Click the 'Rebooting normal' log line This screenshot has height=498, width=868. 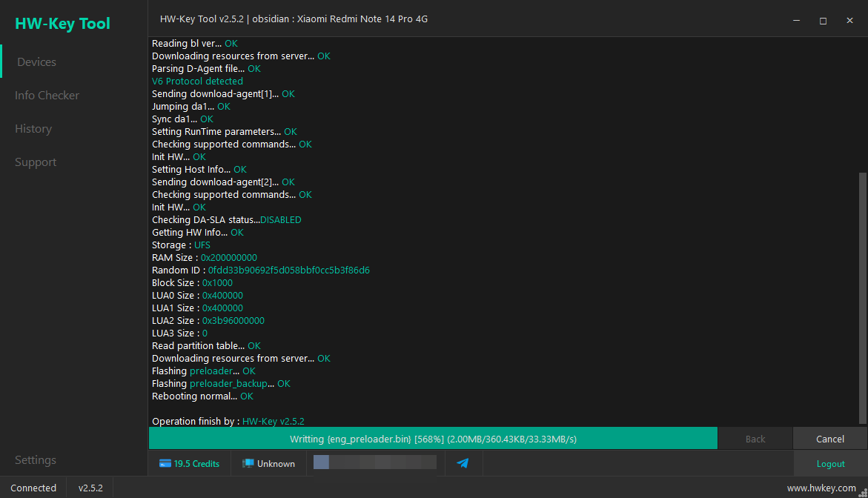[202, 396]
